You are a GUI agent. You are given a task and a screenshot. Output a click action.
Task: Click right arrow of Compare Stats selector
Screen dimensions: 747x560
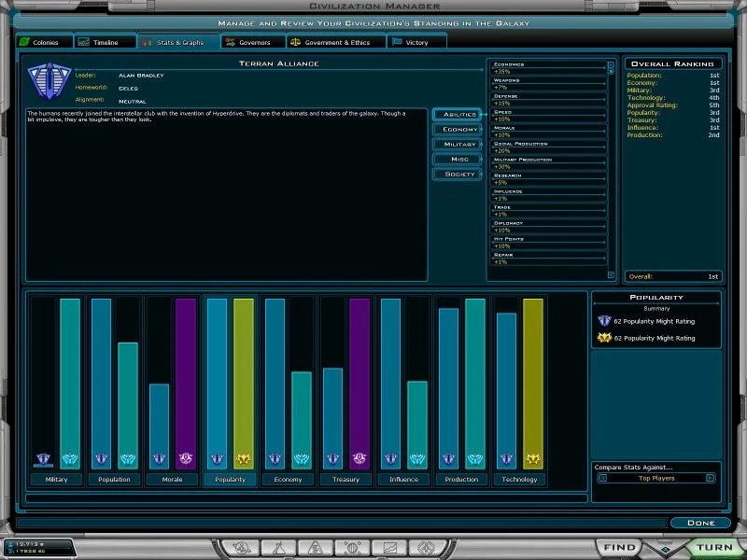(710, 478)
